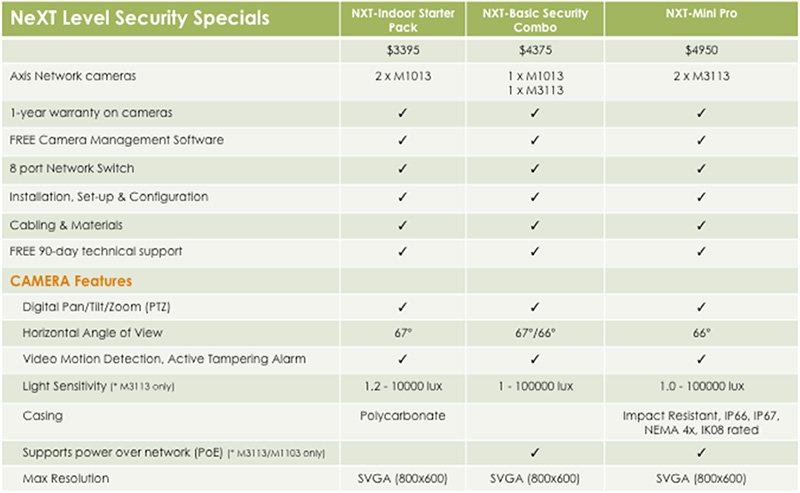This screenshot has height=493, width=800.
Task: Click Installation checkmark under Indoor Starter Pack
Action: point(403,197)
